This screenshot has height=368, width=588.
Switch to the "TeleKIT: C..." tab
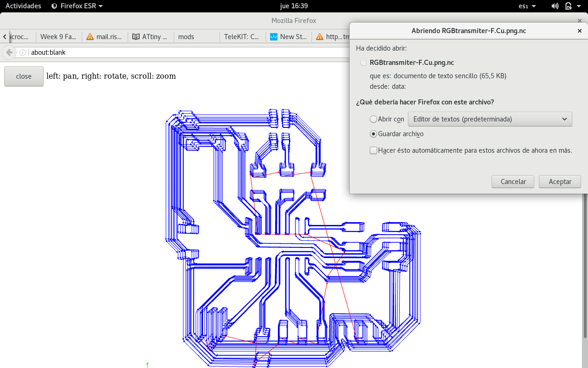coord(243,37)
